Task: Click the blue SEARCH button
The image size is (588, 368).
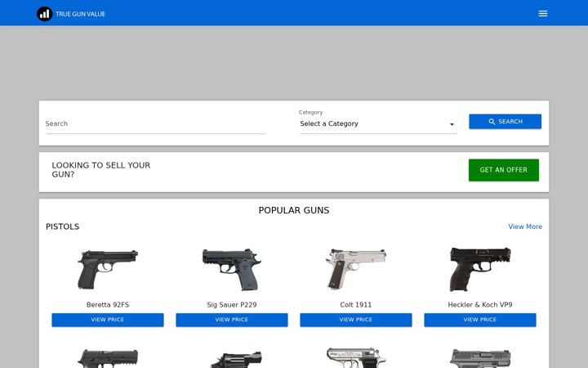Action: coord(505,122)
